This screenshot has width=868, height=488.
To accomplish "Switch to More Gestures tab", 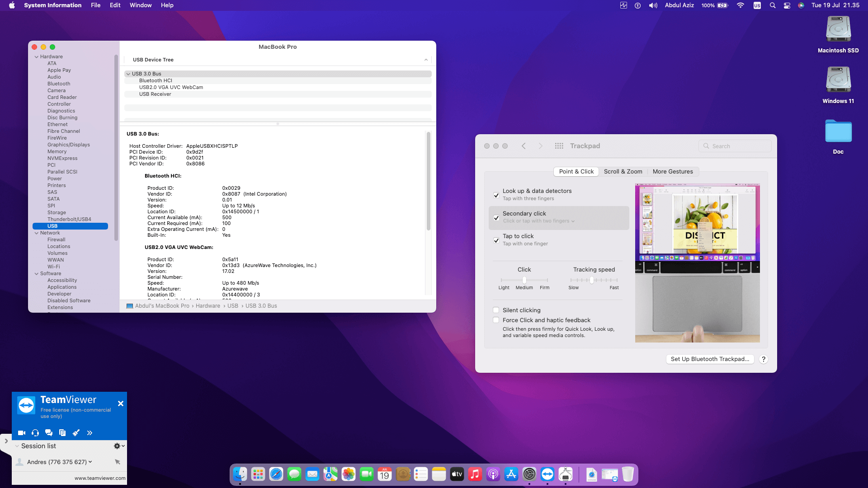I will [x=673, y=172].
